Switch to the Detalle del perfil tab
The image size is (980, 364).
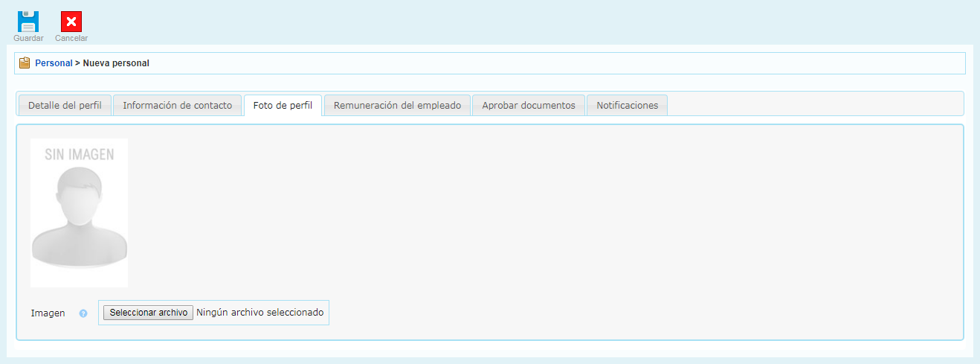coord(65,106)
